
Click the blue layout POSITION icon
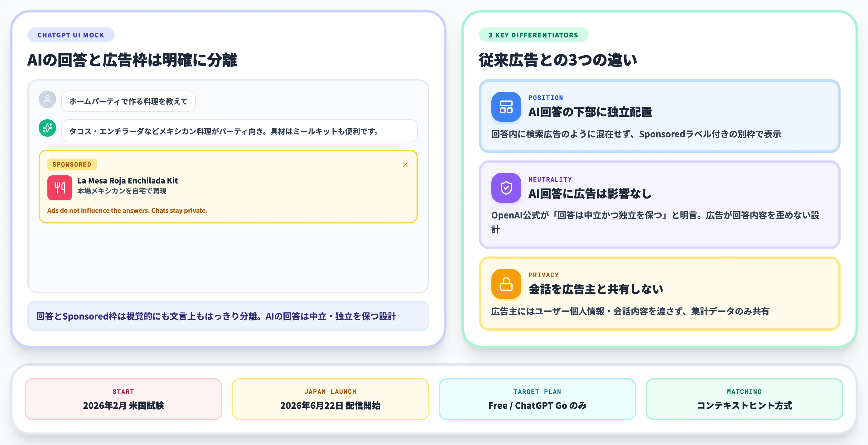coord(506,107)
